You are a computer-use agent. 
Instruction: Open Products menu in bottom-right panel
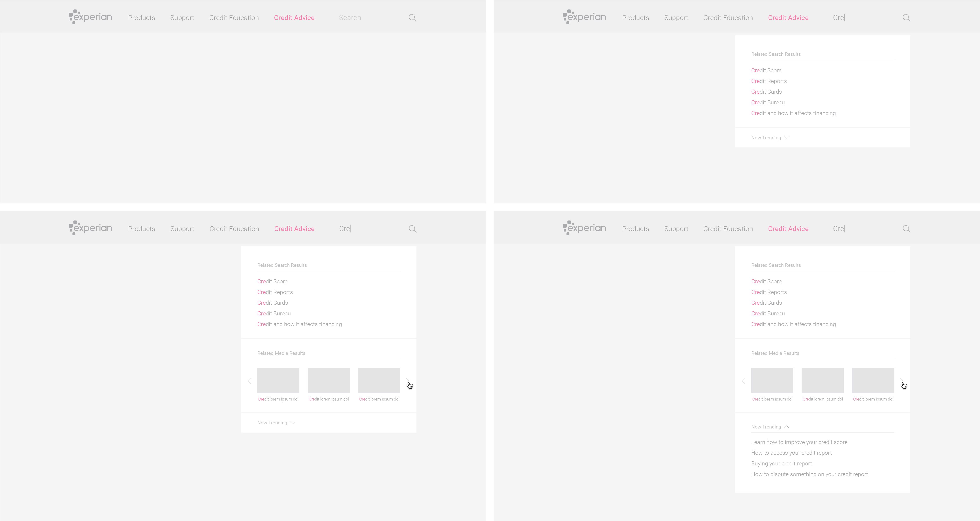636,229
